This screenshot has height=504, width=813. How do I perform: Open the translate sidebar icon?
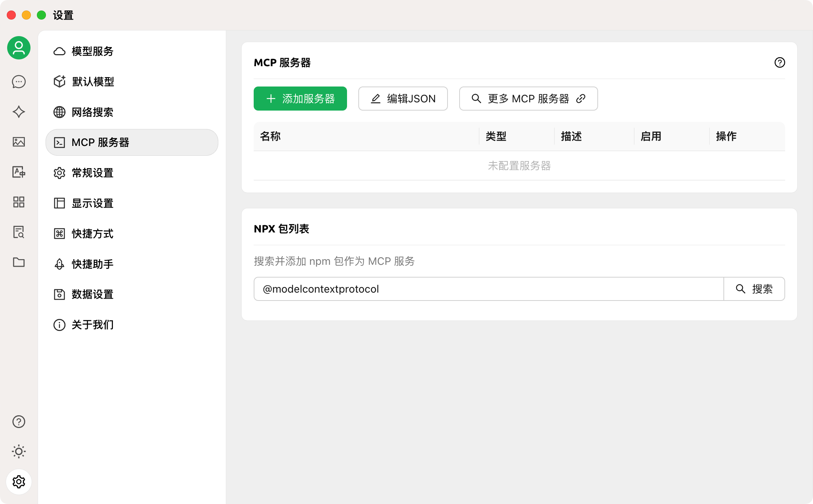19,172
